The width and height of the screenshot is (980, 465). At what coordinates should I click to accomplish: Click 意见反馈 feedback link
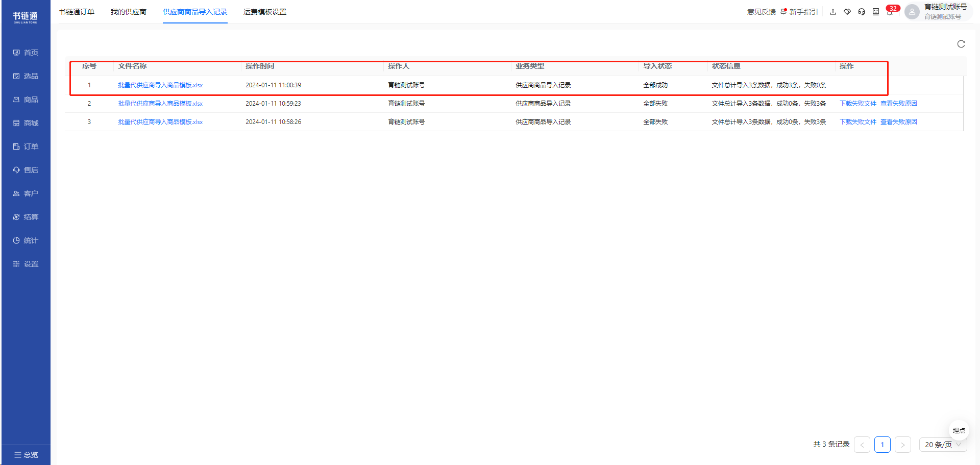[x=762, y=12]
